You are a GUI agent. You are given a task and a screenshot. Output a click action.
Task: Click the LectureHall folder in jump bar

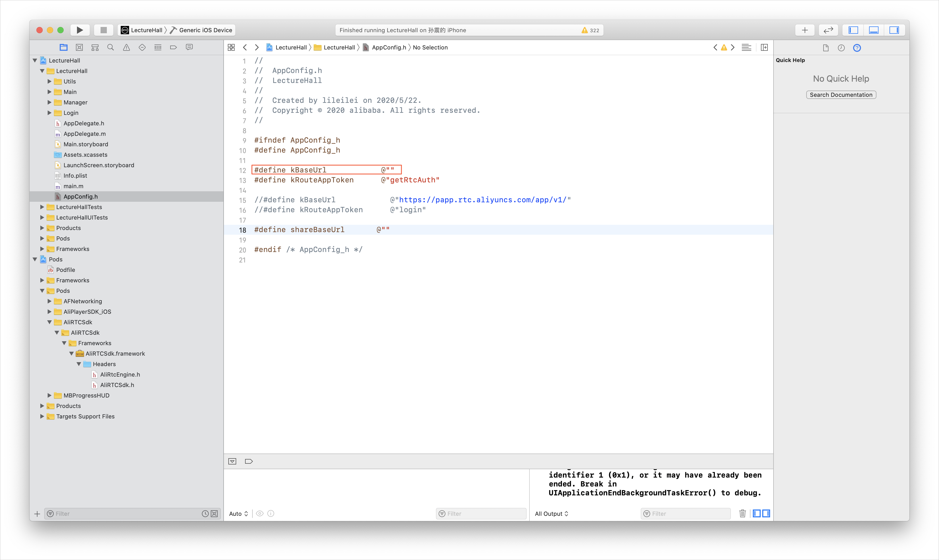(x=335, y=47)
